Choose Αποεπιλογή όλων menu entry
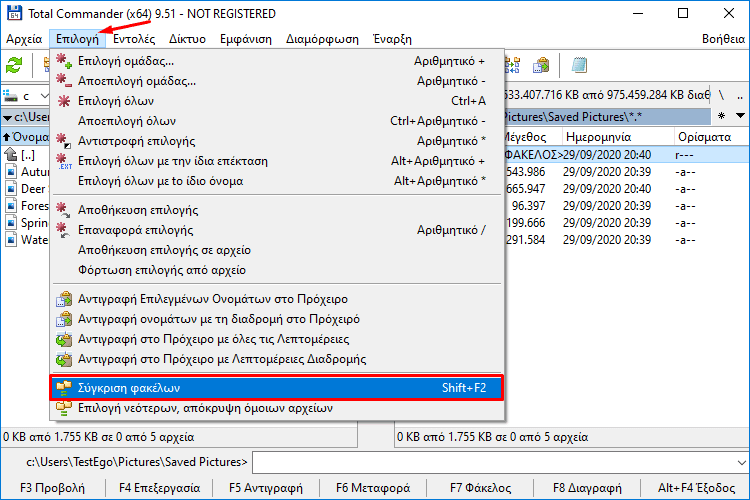The height and width of the screenshot is (500, 750). click(x=277, y=121)
